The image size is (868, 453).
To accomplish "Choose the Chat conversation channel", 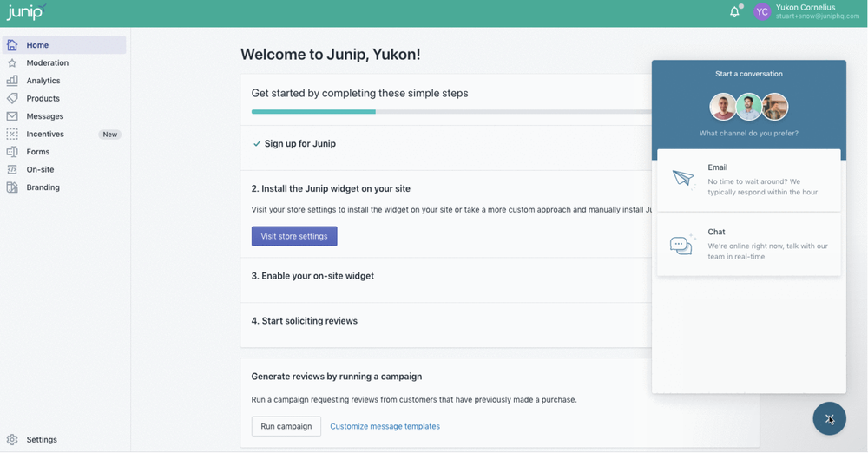I will 748,244.
